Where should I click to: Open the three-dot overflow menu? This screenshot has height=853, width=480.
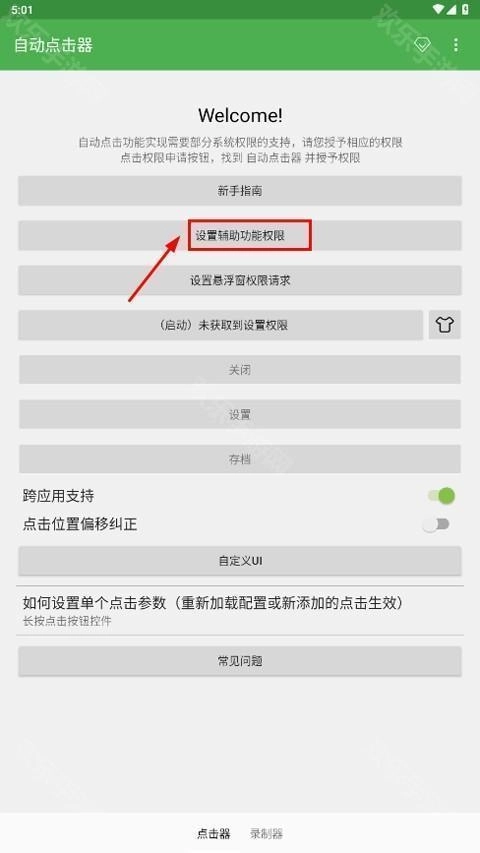coord(456,45)
